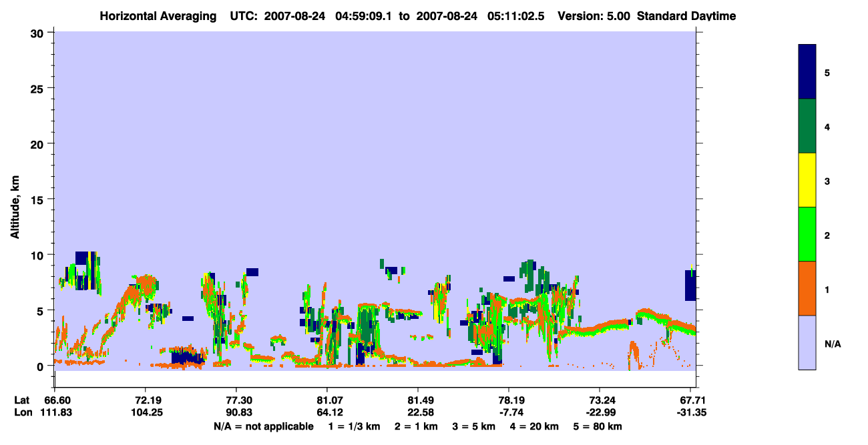This screenshot has width=868, height=445.
Task: Click the longitude value 111.83
Action: (55, 412)
